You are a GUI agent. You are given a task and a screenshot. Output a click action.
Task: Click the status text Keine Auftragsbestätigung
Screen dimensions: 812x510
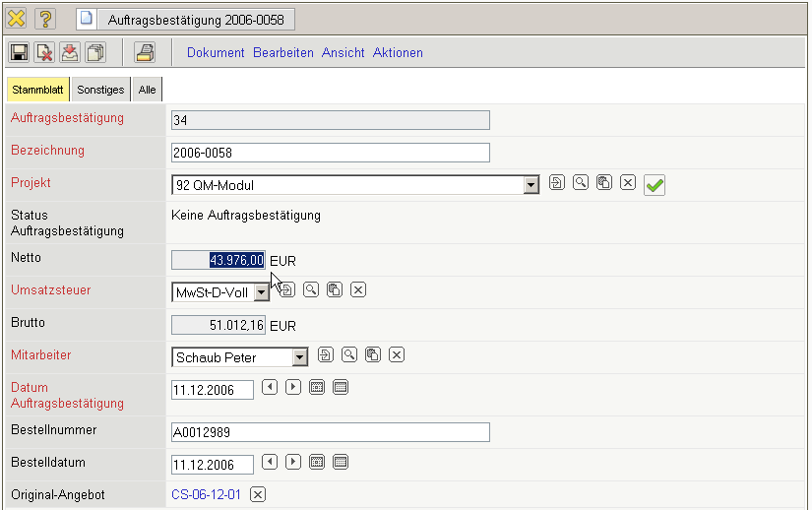point(246,216)
